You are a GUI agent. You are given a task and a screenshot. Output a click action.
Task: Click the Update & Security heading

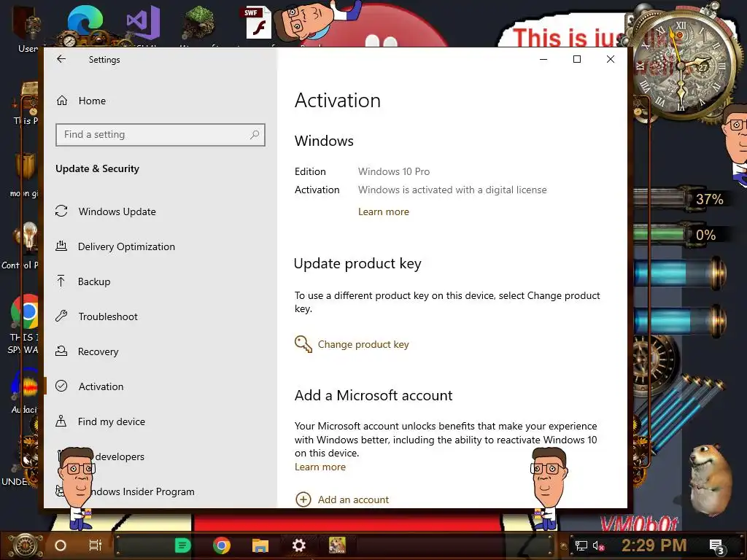pos(97,168)
